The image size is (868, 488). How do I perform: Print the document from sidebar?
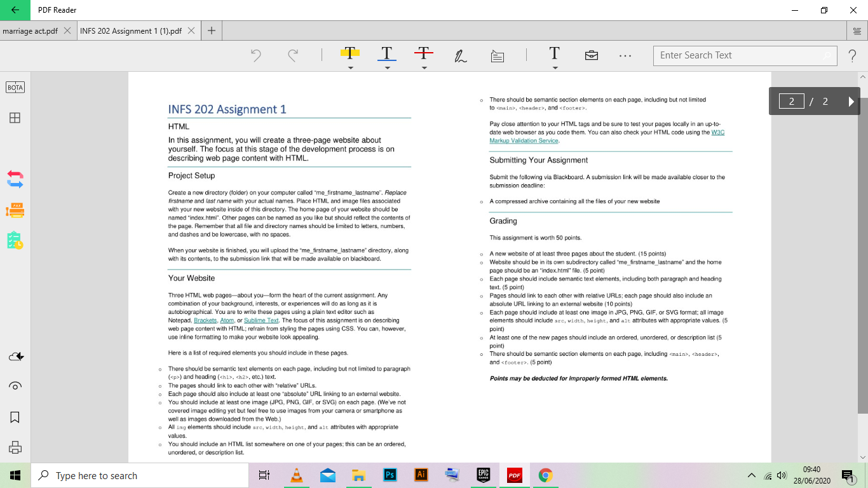(15, 447)
